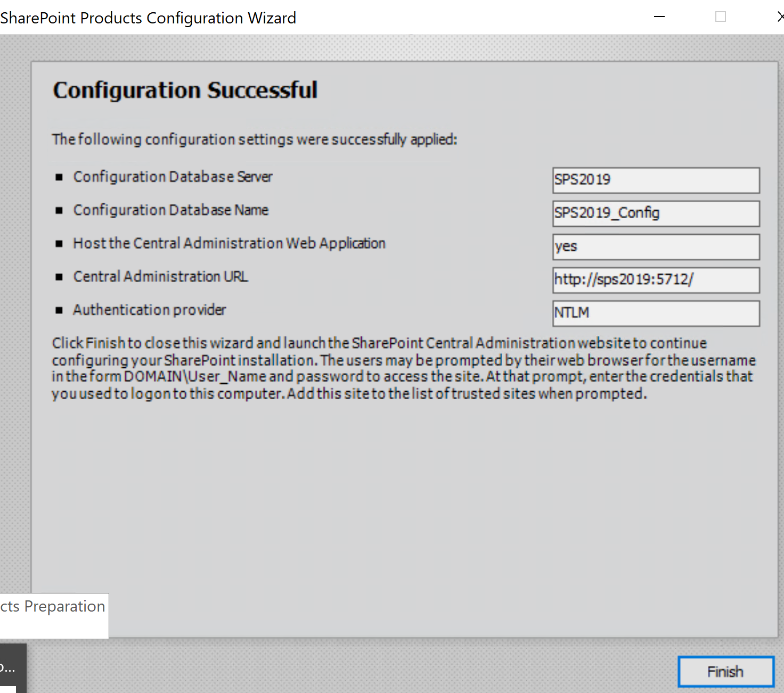The height and width of the screenshot is (693, 784).
Task: Click the bullet beside Authentication provider
Action: pyautogui.click(x=60, y=310)
